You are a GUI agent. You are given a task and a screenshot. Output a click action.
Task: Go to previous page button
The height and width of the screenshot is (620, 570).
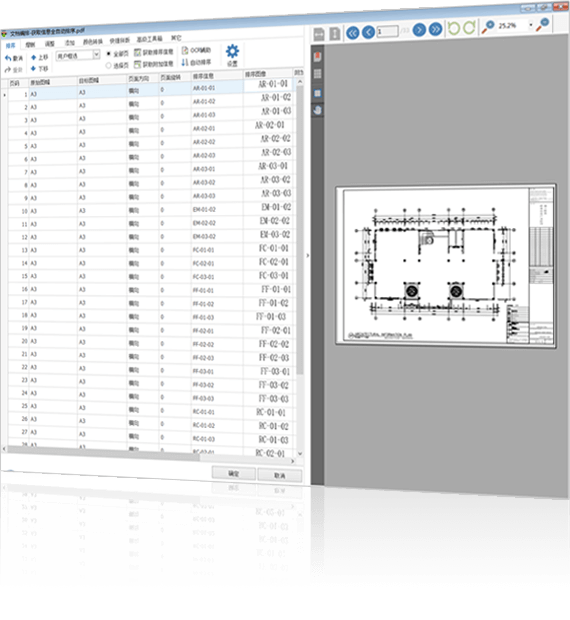pos(368,32)
